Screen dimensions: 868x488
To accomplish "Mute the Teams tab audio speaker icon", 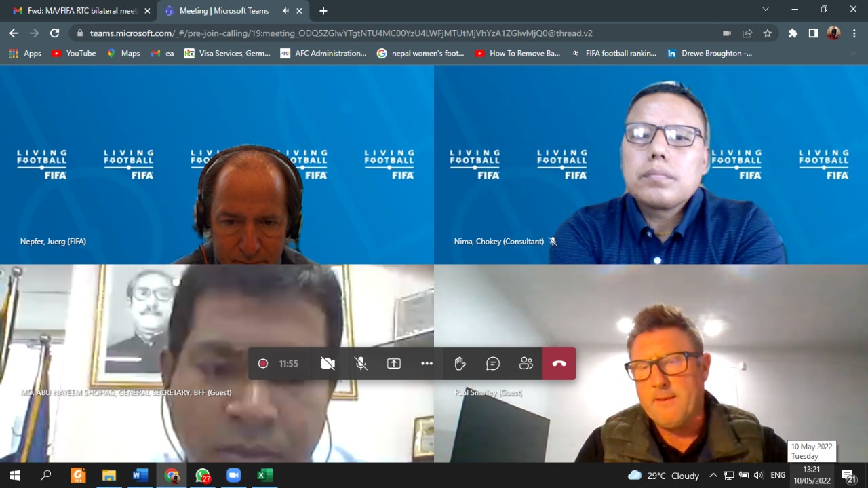I will click(285, 11).
